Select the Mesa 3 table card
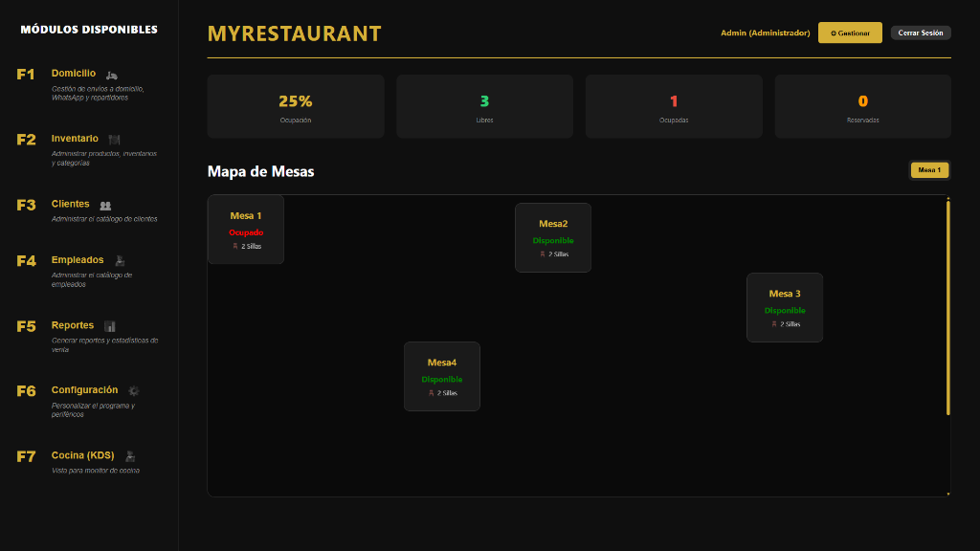Screen dimensions: 980x551 [785, 307]
